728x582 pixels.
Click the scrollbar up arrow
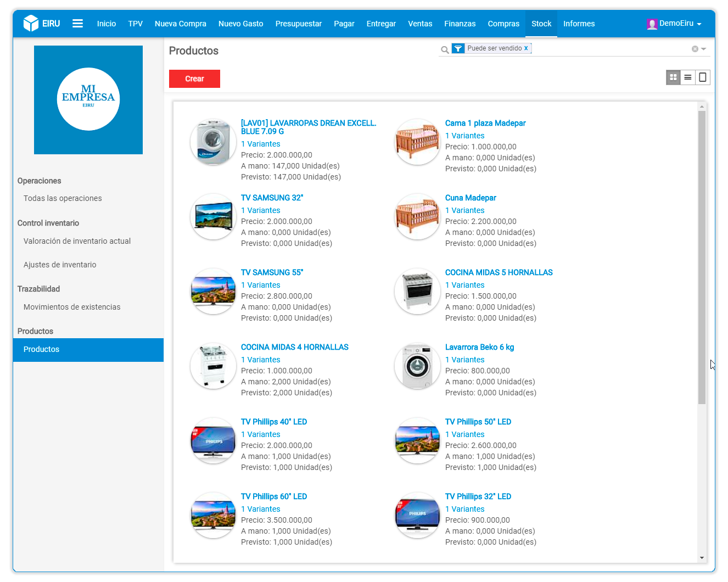702,106
